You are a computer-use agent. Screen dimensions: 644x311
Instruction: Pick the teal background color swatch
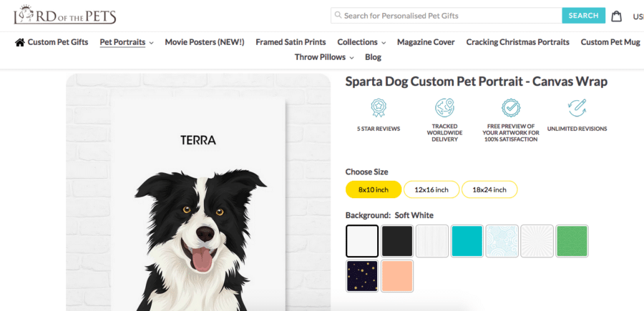(467, 241)
